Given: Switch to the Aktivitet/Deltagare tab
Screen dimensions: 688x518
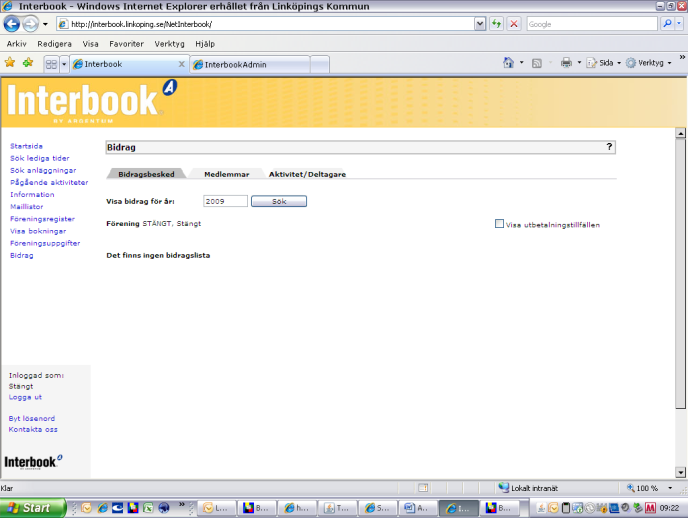Looking at the screenshot, I should point(307,174).
